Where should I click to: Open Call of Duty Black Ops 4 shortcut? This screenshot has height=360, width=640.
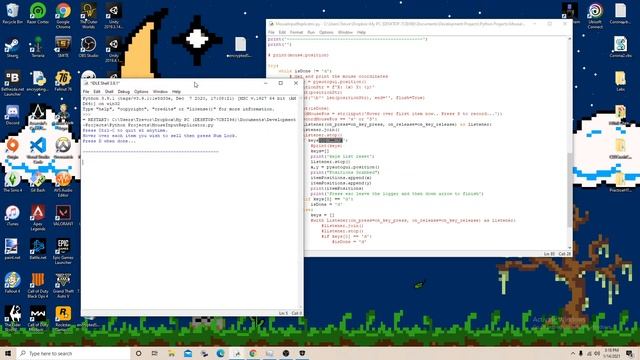(38, 285)
